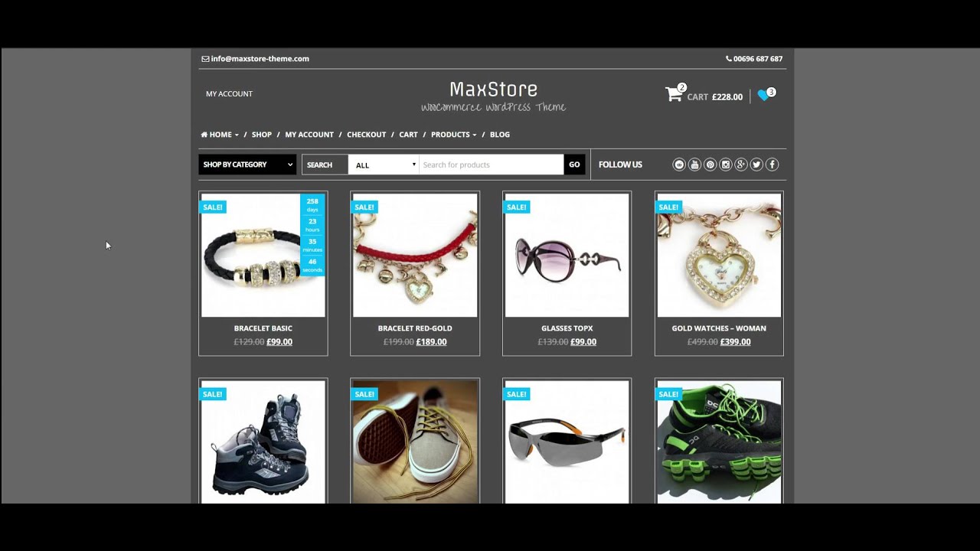
Task: Click the £99.00 price under Bracelet Basic
Action: 279,342
